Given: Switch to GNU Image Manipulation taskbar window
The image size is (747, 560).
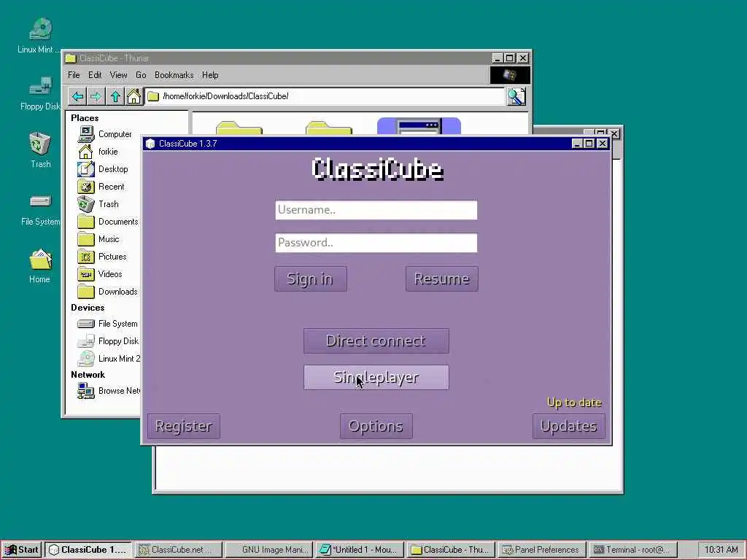Looking at the screenshot, I should [x=270, y=550].
